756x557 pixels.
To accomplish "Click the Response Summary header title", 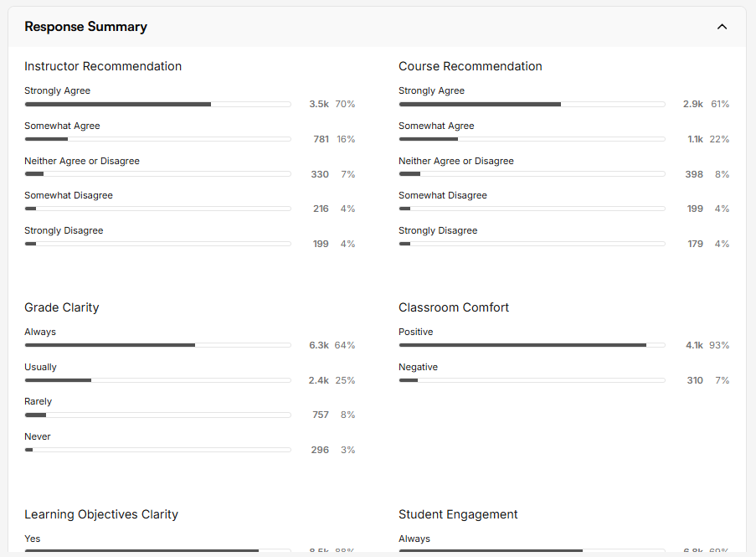I will coord(85,27).
